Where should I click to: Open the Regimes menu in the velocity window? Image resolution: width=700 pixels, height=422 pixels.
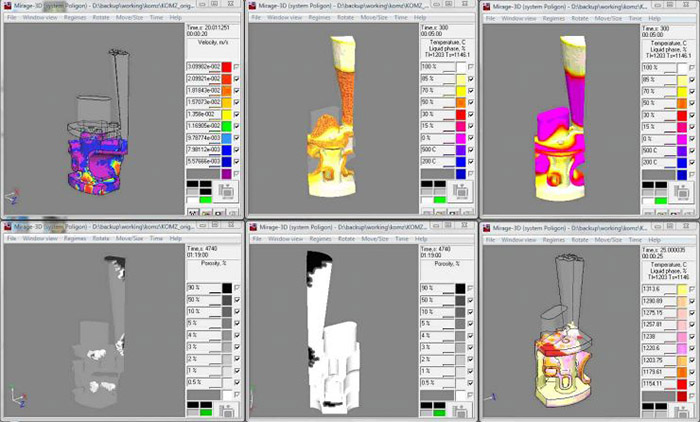[x=75, y=18]
